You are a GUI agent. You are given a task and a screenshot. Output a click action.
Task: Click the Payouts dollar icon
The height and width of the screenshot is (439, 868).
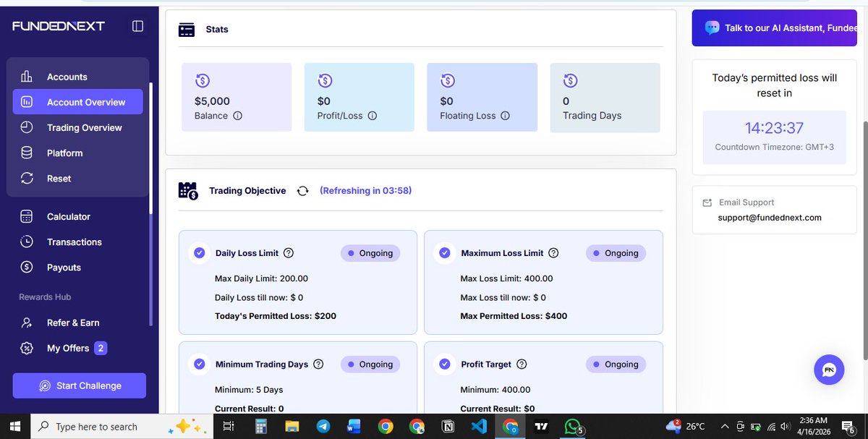(27, 267)
